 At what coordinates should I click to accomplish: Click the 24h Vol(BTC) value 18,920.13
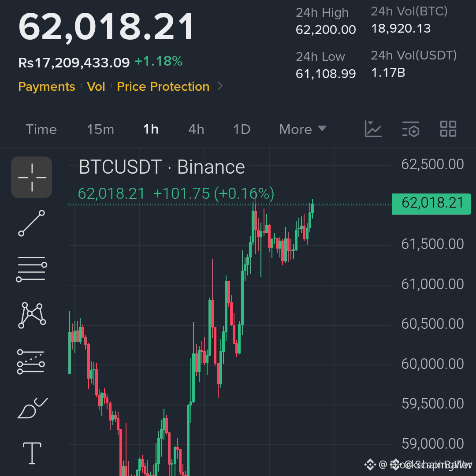[401, 29]
